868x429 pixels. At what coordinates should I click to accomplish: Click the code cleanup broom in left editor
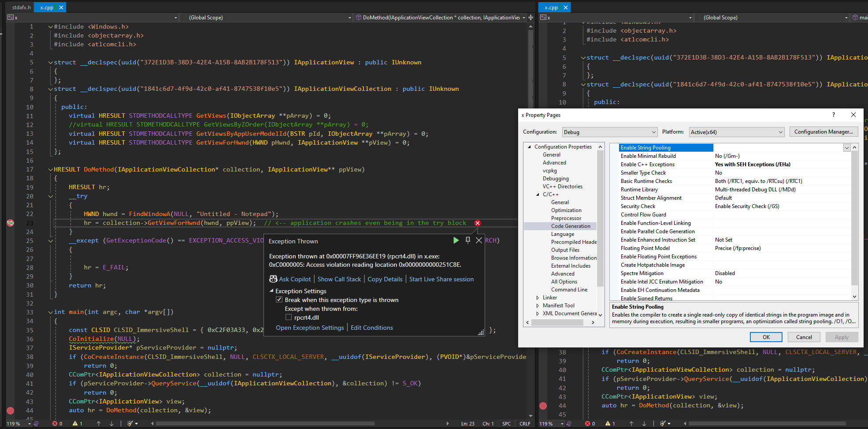[x=130, y=424]
